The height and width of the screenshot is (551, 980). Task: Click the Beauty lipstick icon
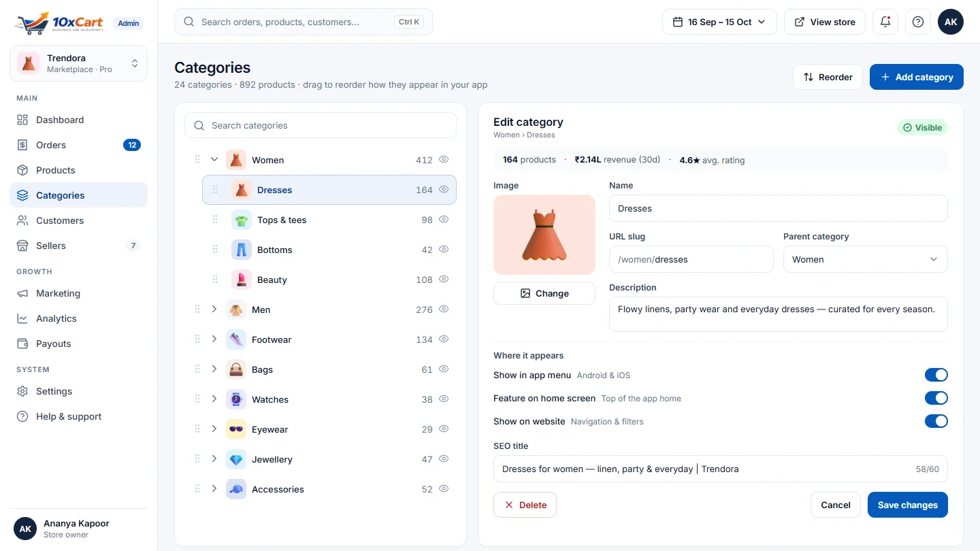coord(242,280)
